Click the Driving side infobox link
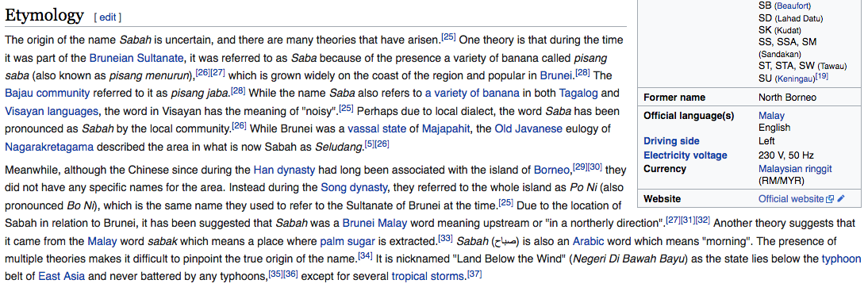This screenshot has width=868, height=299. coord(671,141)
